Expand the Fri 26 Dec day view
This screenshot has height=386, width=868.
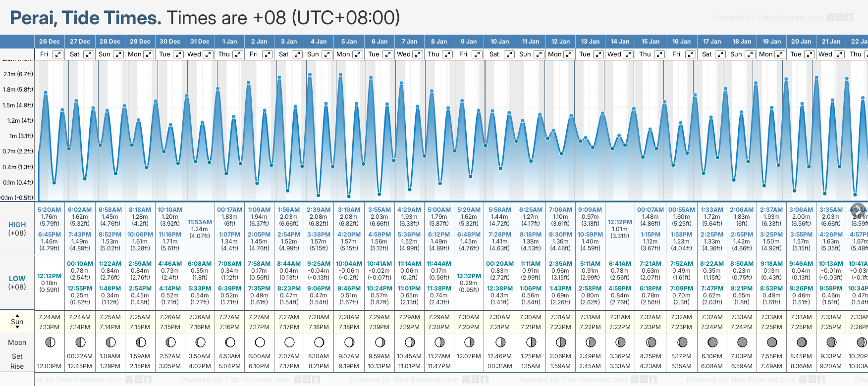(x=58, y=54)
